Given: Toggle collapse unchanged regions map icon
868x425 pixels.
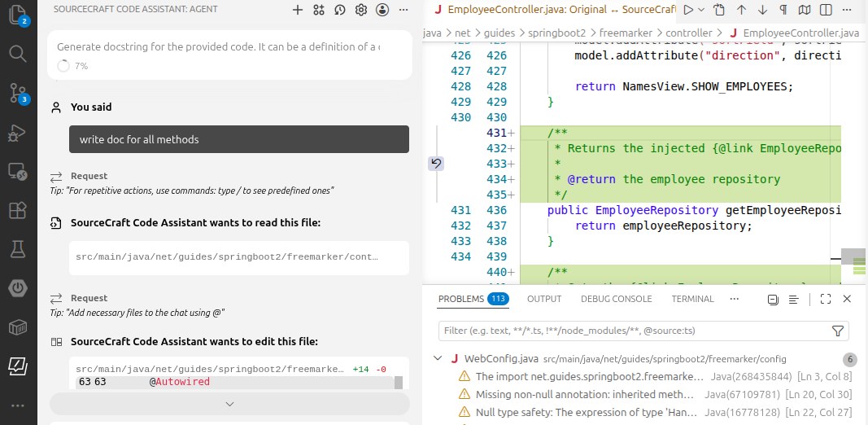Looking at the screenshot, I should (x=805, y=10).
